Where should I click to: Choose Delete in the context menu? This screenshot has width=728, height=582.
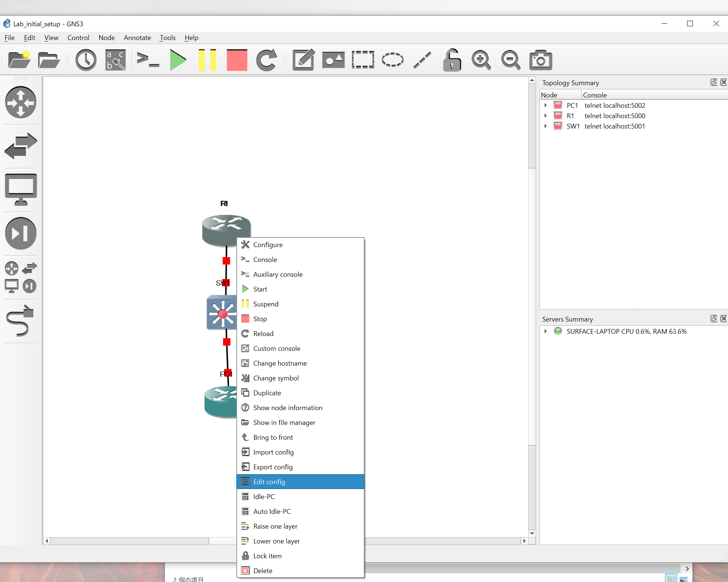300,571
